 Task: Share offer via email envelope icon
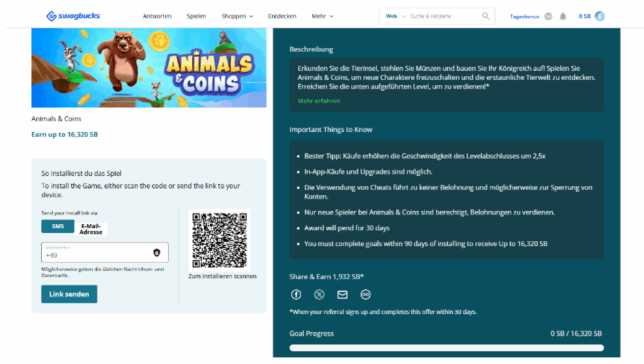[x=342, y=294]
